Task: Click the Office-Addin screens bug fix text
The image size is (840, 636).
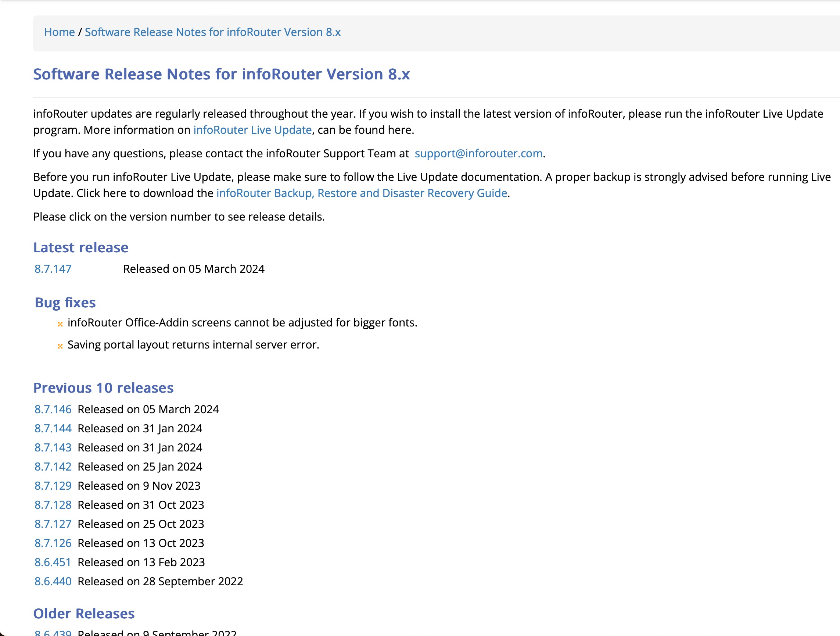Action: pos(242,322)
